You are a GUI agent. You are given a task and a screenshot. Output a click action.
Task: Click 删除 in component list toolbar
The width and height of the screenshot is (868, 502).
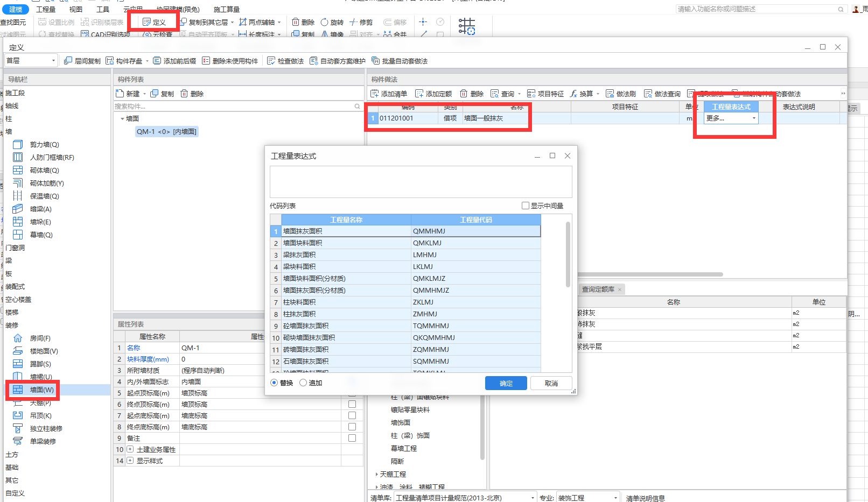pos(192,94)
